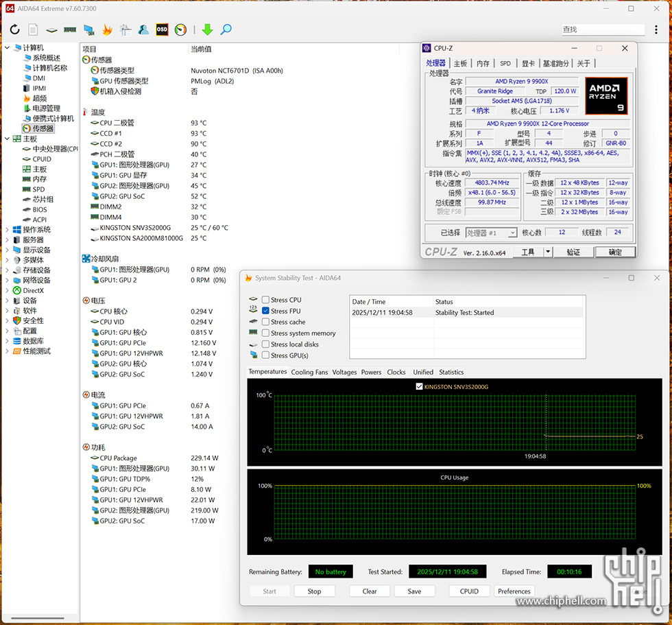Collapse the 主板 tree node

click(8, 139)
